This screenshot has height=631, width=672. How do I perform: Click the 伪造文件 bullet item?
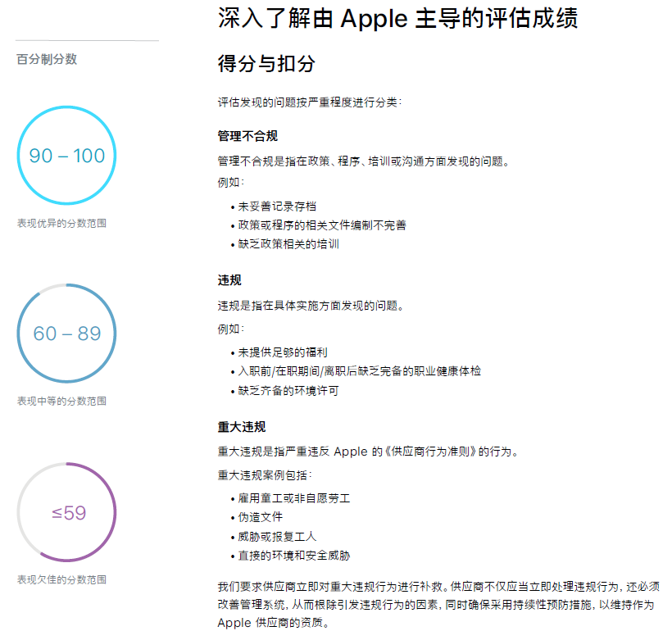[x=260, y=517]
